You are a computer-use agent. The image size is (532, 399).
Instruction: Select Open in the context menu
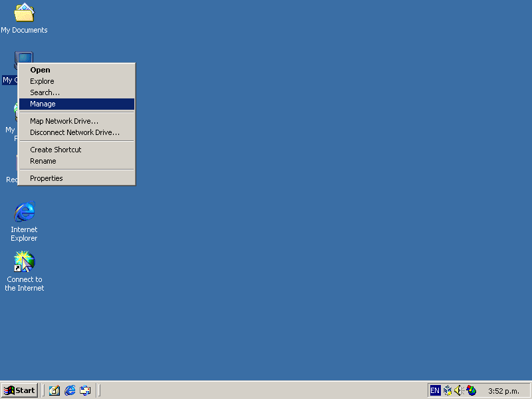pos(76,70)
